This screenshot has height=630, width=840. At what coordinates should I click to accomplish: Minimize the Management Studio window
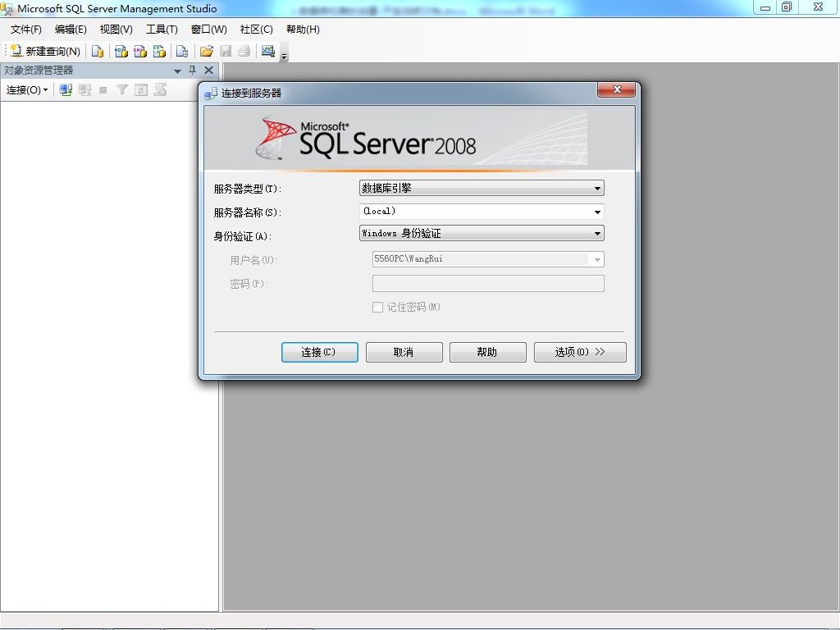tap(765, 7)
